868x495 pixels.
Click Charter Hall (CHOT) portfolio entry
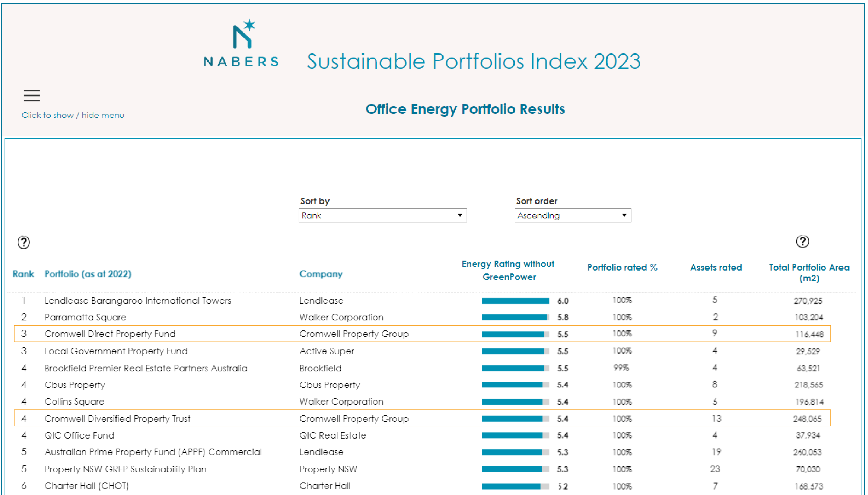point(87,486)
